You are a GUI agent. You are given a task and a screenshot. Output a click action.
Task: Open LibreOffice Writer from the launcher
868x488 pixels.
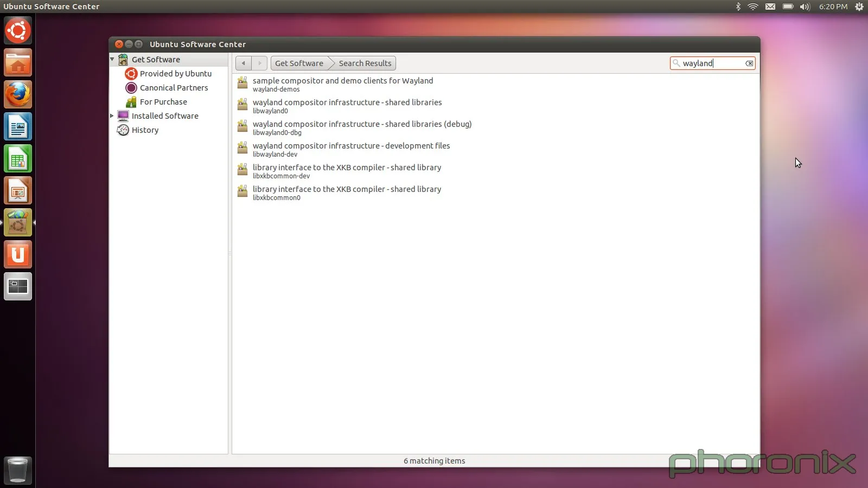tap(18, 126)
